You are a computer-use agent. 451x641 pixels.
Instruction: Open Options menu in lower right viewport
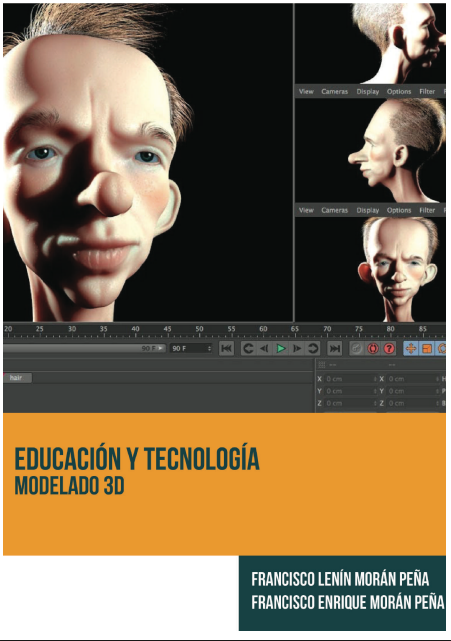point(399,210)
